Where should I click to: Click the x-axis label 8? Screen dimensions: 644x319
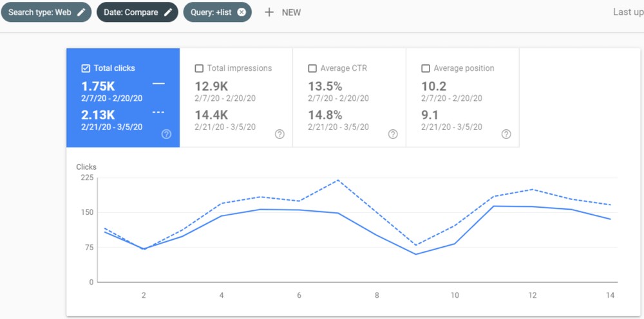(x=377, y=295)
